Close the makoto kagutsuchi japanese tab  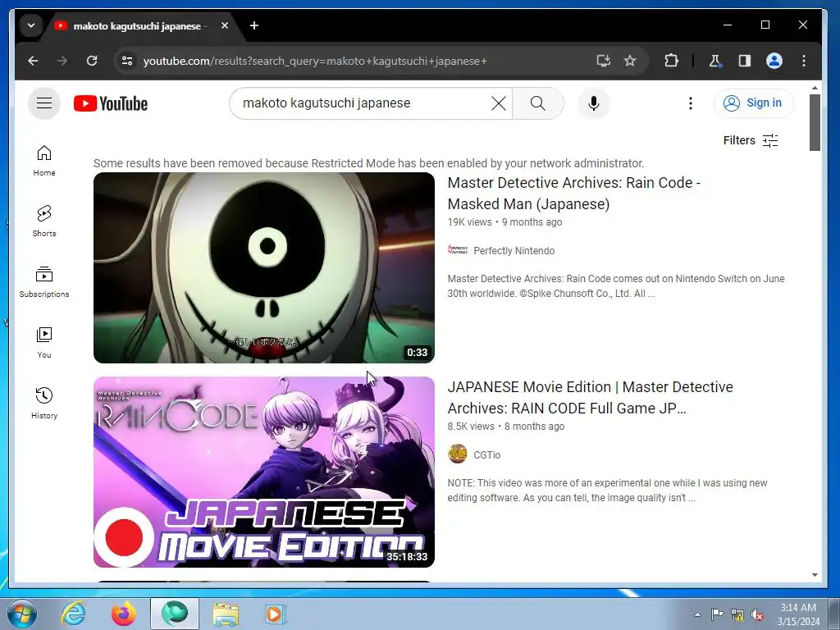pos(225,25)
